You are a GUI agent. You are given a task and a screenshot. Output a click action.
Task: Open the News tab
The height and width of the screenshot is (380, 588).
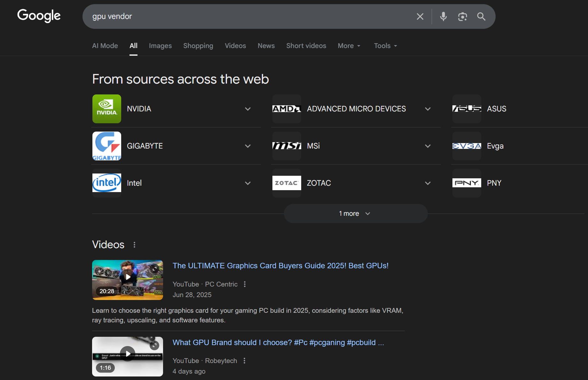click(266, 46)
